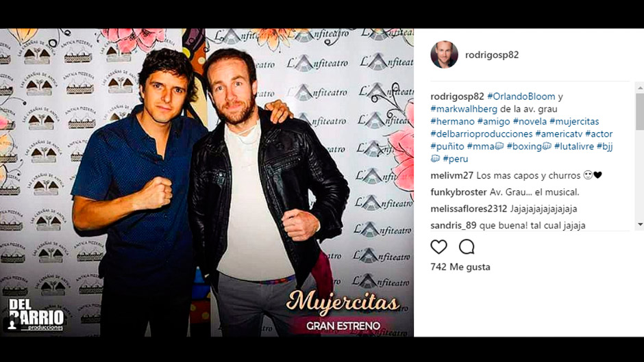View commenter melivm27's profile

pos(451,175)
